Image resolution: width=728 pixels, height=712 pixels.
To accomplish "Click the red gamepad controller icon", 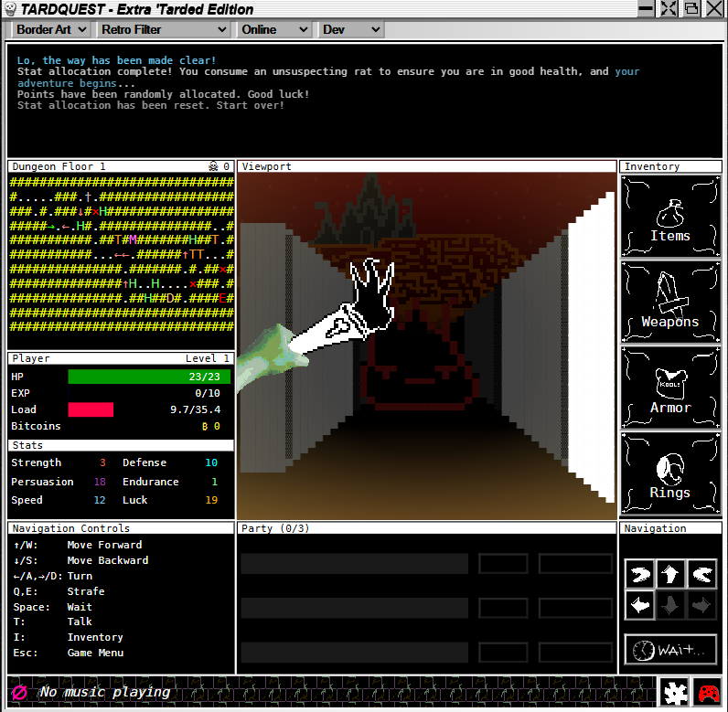I will pos(708,692).
